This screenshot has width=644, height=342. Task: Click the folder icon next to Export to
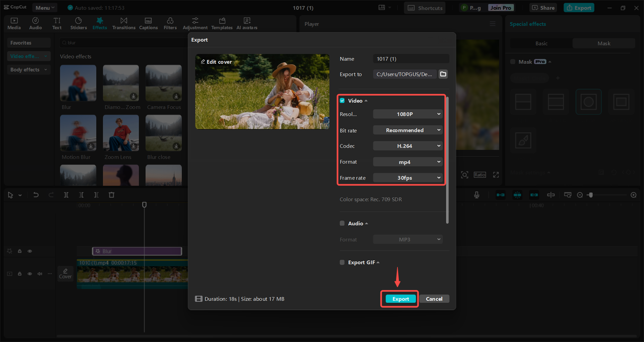[443, 74]
